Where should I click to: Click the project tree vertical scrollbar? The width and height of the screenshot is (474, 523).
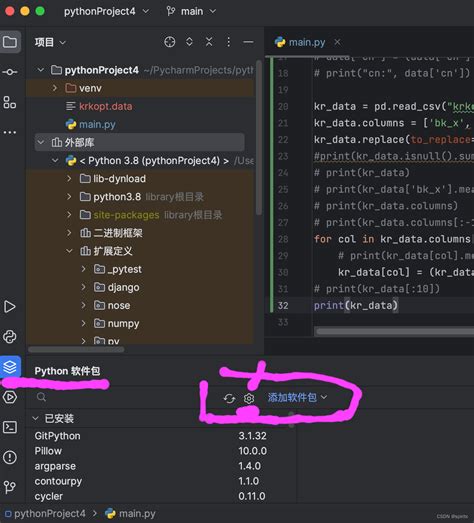(259, 137)
